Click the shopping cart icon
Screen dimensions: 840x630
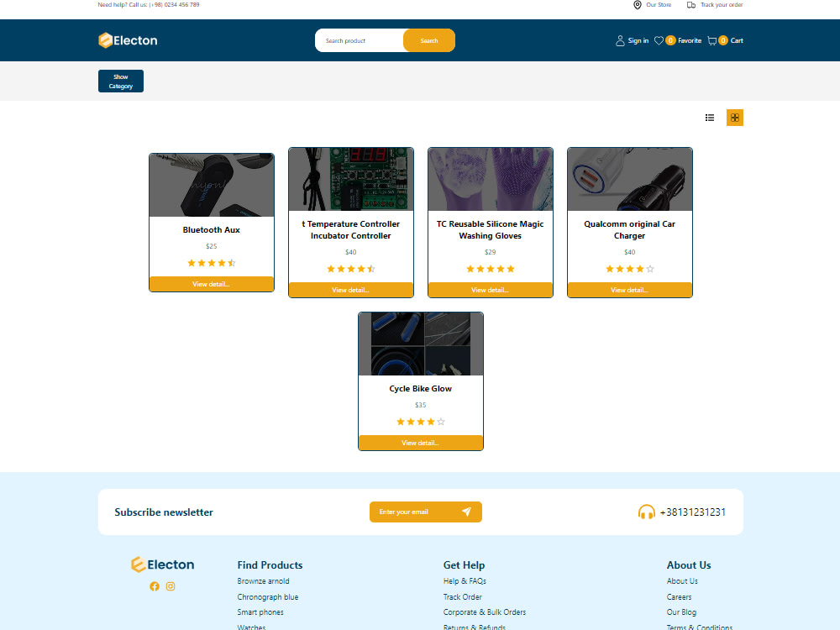pos(712,40)
